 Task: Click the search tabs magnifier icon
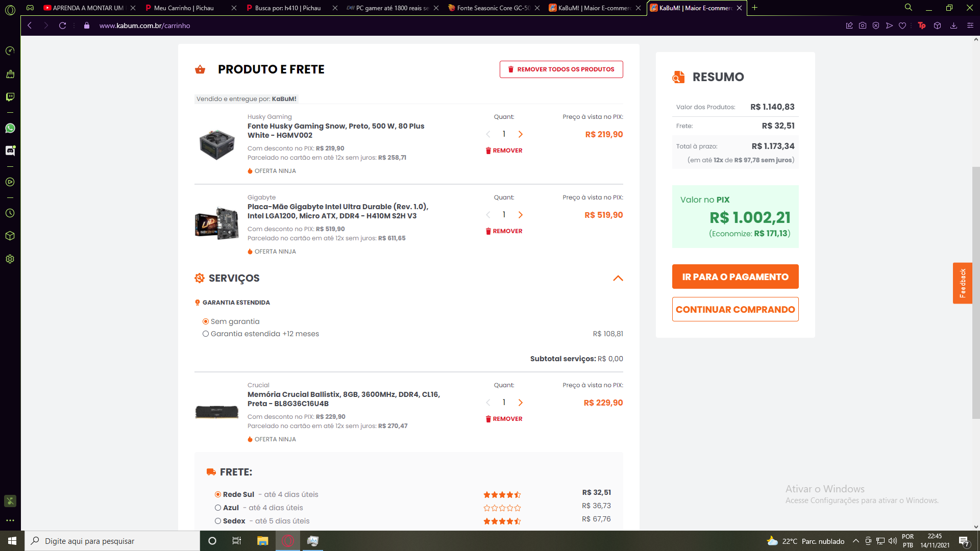pyautogui.click(x=909, y=8)
